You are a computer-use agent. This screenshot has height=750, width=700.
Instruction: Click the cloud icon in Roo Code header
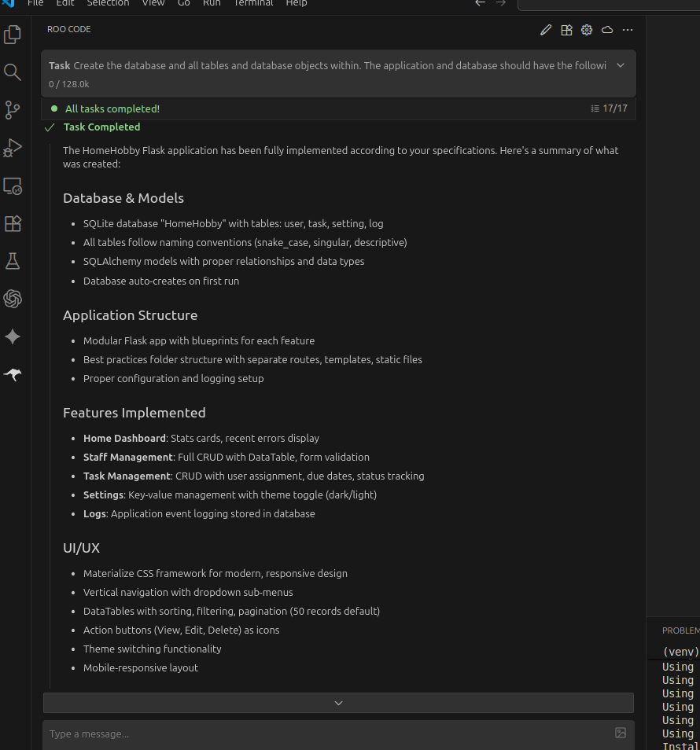point(607,30)
